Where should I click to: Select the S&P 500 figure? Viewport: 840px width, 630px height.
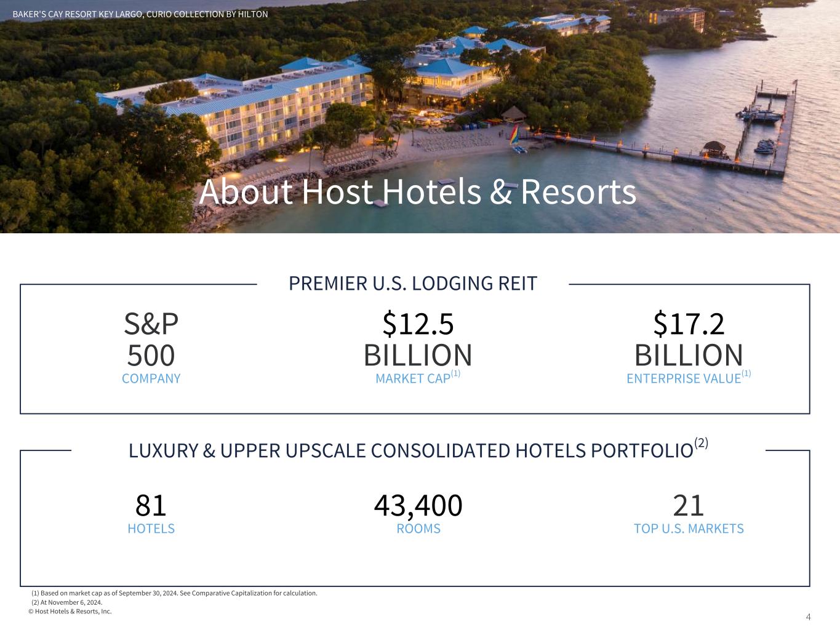tap(151, 339)
